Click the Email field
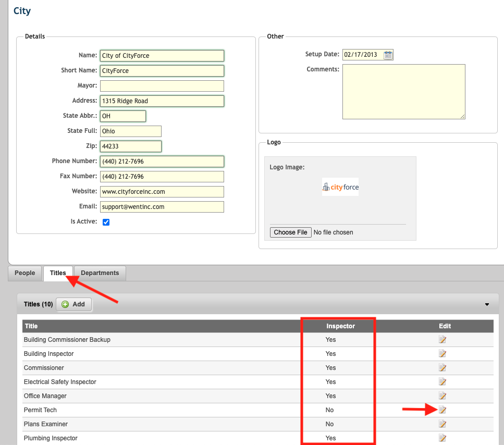 pyautogui.click(x=162, y=206)
